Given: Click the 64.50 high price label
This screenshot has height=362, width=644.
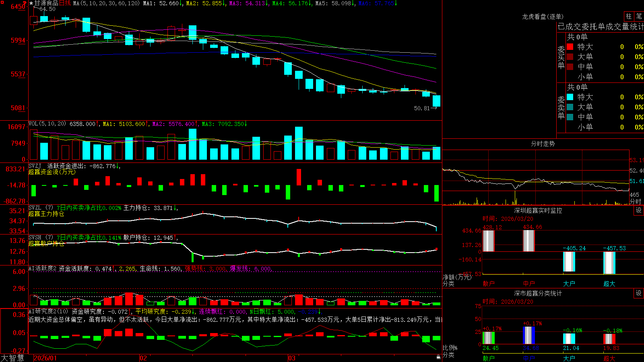Looking at the screenshot, I should tap(47, 9).
